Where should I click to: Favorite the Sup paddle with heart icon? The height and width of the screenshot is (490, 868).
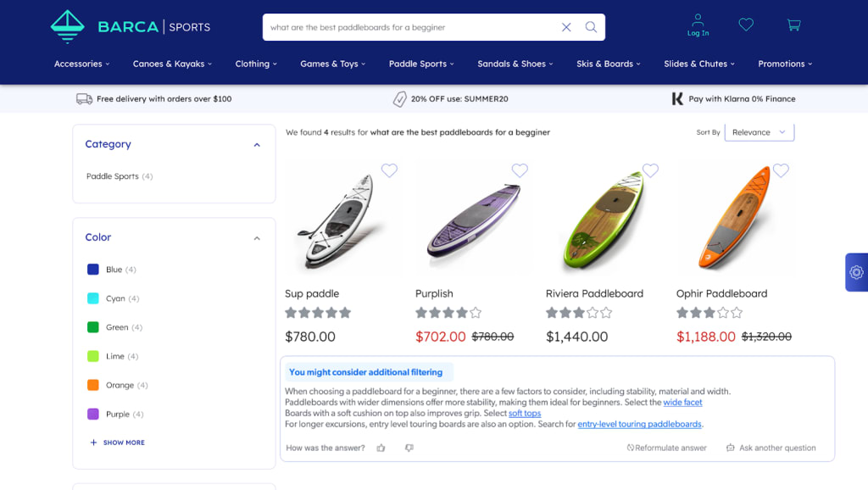[x=389, y=170]
